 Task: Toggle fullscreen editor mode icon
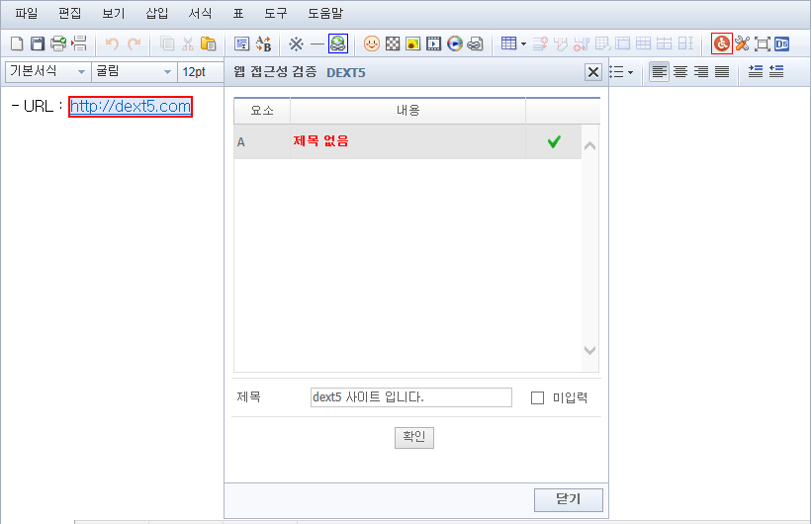[763, 44]
